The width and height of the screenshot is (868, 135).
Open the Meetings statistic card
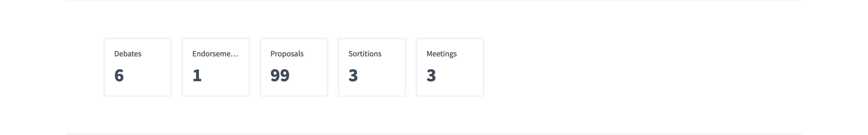[x=450, y=67]
